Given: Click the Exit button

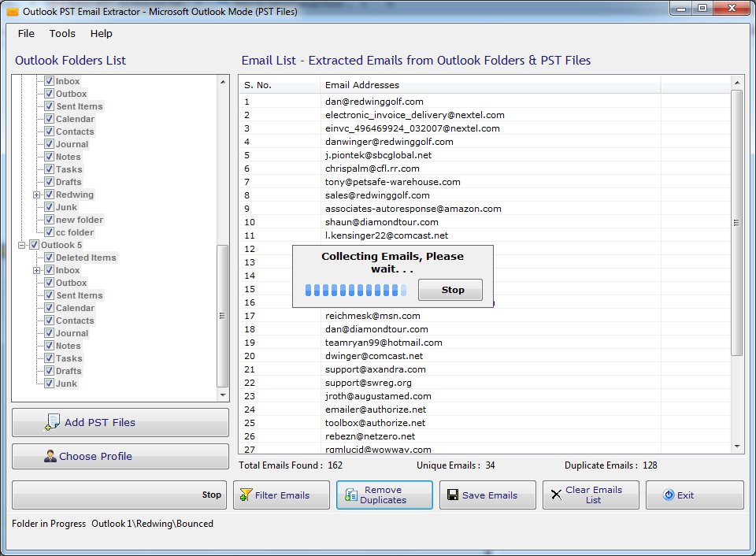Looking at the screenshot, I should click(695, 495).
